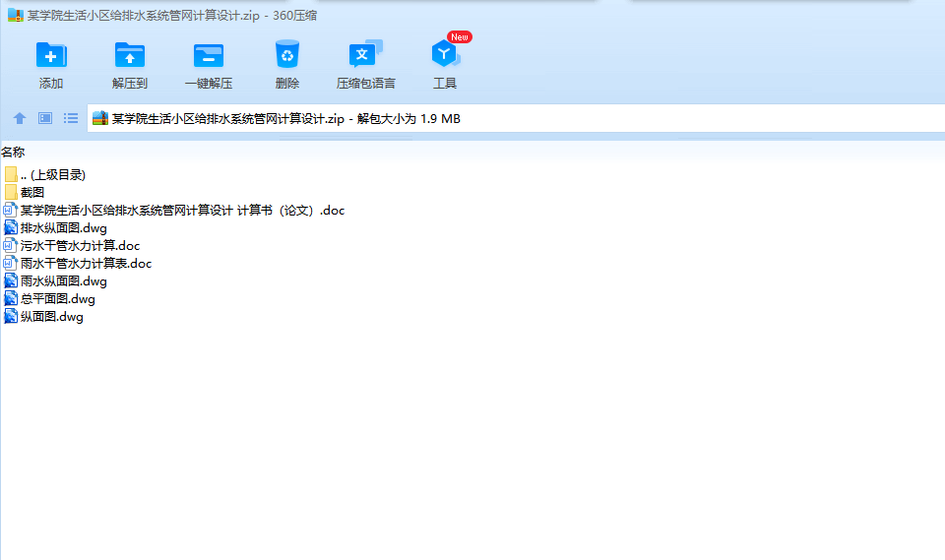
Task: Switch to the list view icon
Action: pos(71,118)
